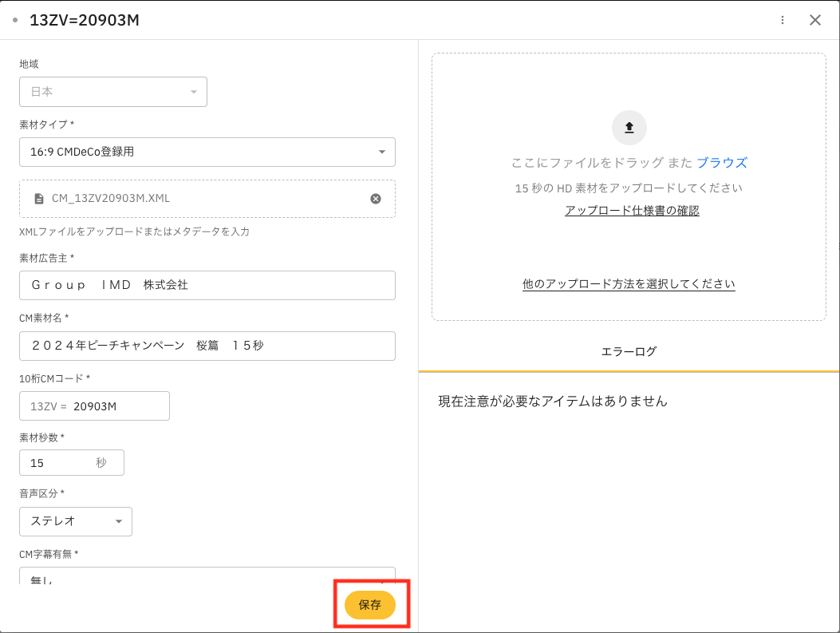Choose 他のアップロード方法を選択してください link
The image size is (840, 633).
(629, 284)
